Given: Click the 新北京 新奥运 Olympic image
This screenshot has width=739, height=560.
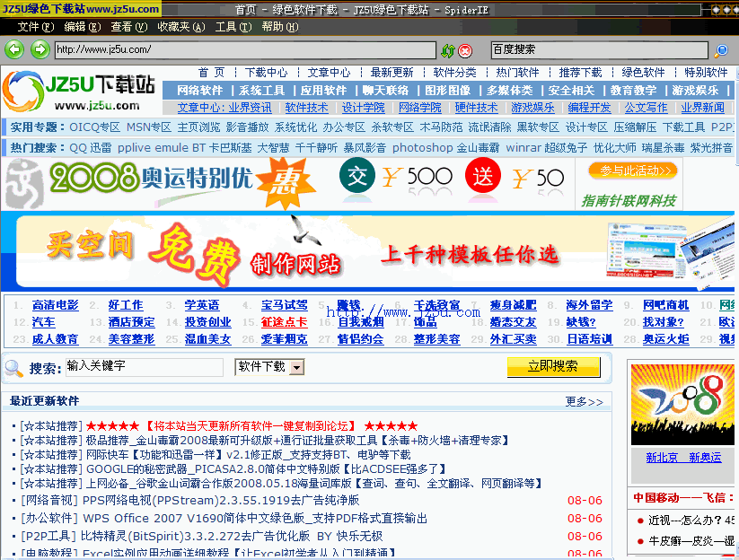Looking at the screenshot, I should [x=682, y=405].
